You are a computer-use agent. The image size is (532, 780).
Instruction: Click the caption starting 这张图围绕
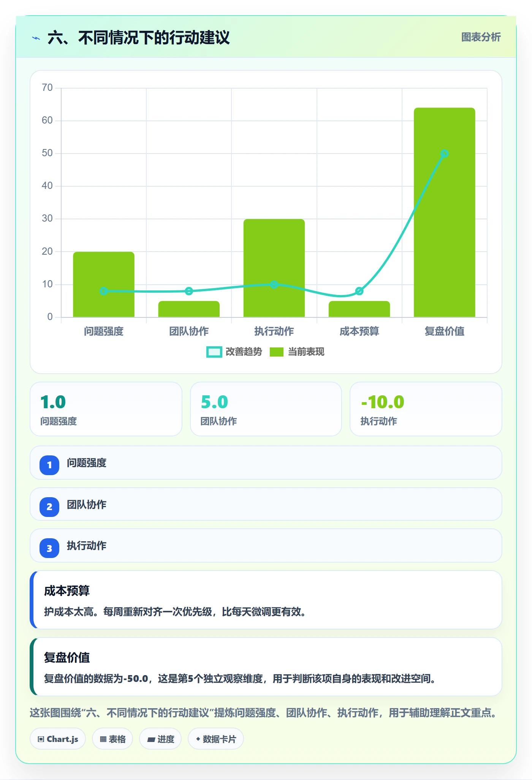pos(264,713)
